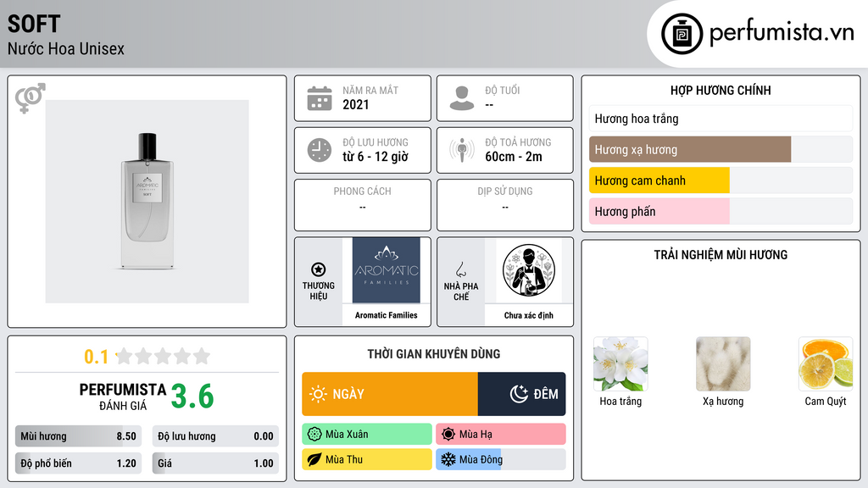The width and height of the screenshot is (868, 488).
Task: Click the nose icon for perfumer
Action: [460, 269]
